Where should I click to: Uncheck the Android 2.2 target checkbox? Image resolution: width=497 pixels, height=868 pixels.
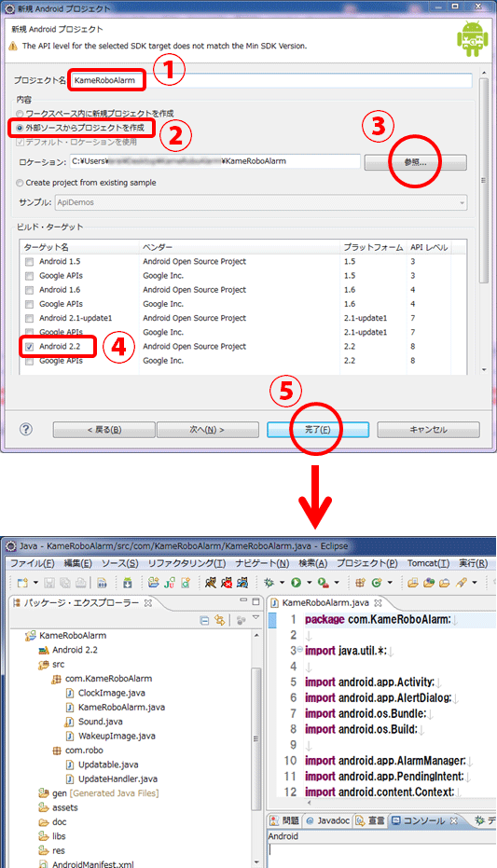pos(29,347)
